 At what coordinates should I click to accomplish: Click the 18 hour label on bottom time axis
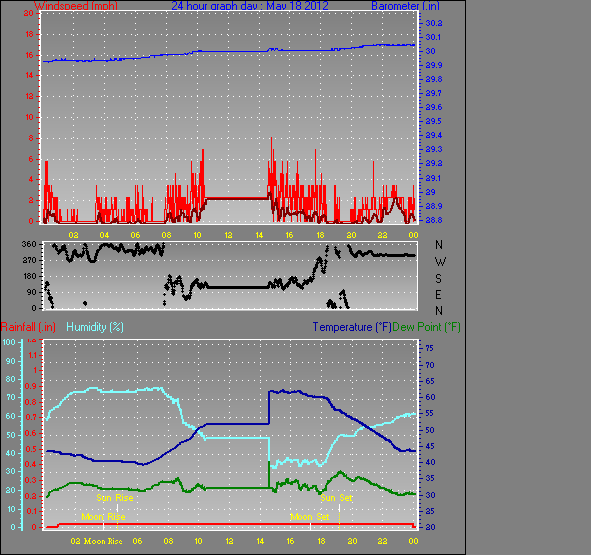coord(321,541)
